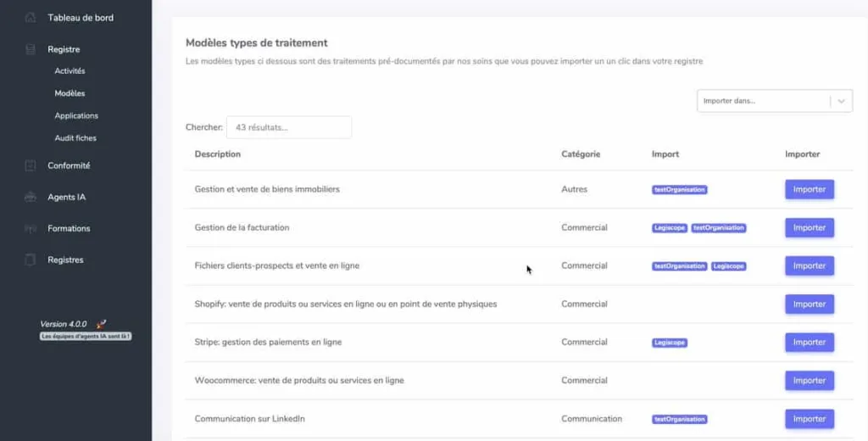Select Modèles in the sidebar
The width and height of the screenshot is (868, 441).
point(70,93)
